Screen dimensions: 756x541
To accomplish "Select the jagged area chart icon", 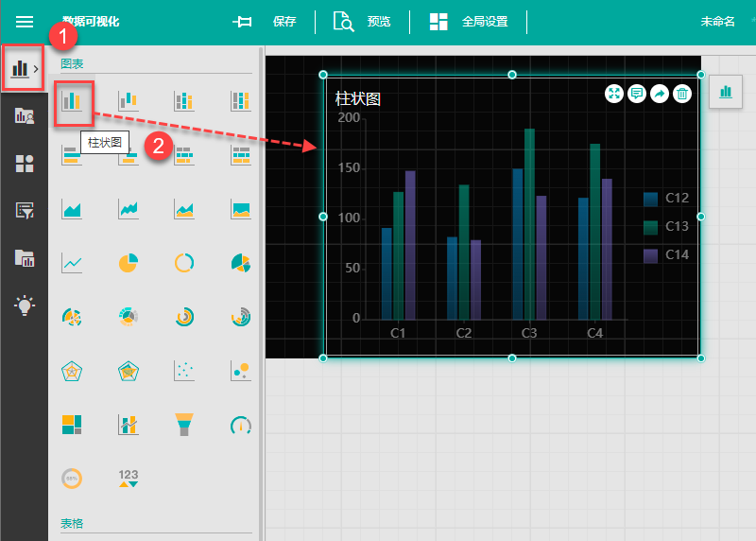I will coord(129,209).
